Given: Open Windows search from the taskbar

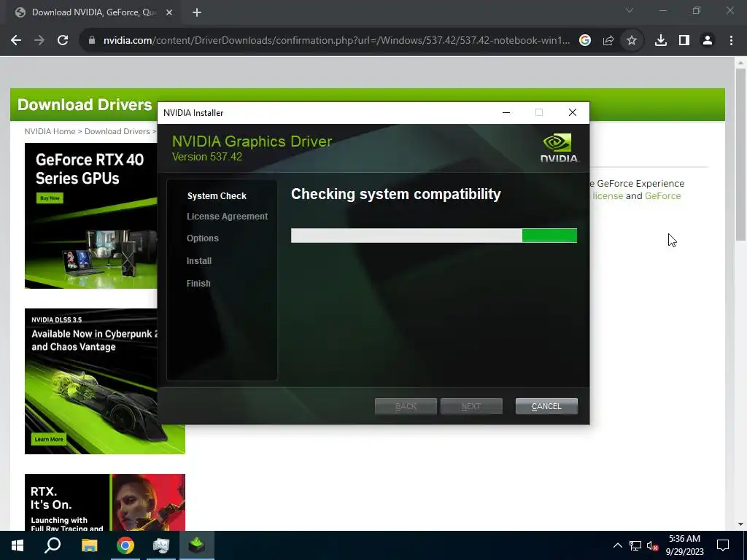Looking at the screenshot, I should (53, 545).
